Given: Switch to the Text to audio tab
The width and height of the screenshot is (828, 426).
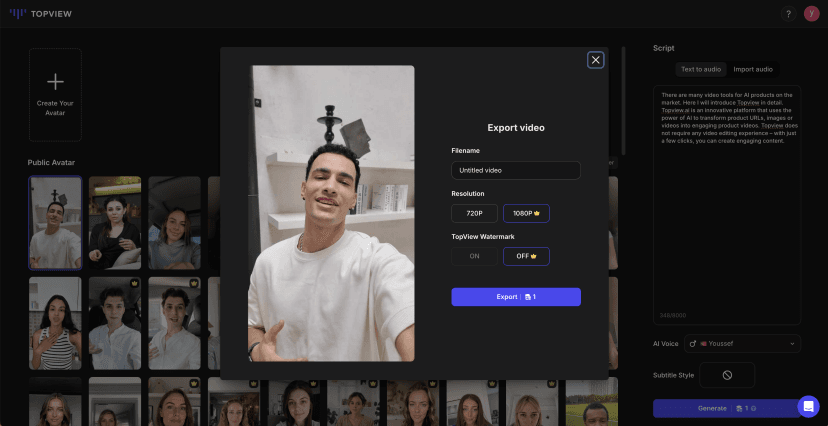Looking at the screenshot, I should 701,69.
